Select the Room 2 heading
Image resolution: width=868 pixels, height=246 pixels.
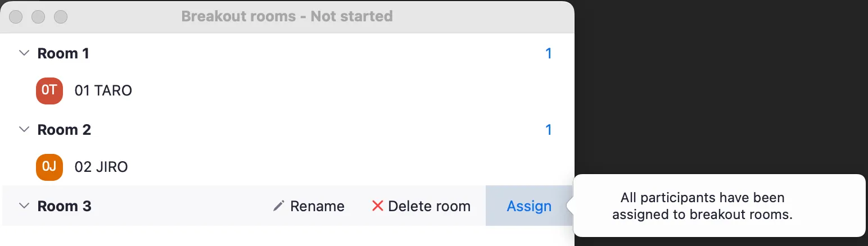[64, 130]
